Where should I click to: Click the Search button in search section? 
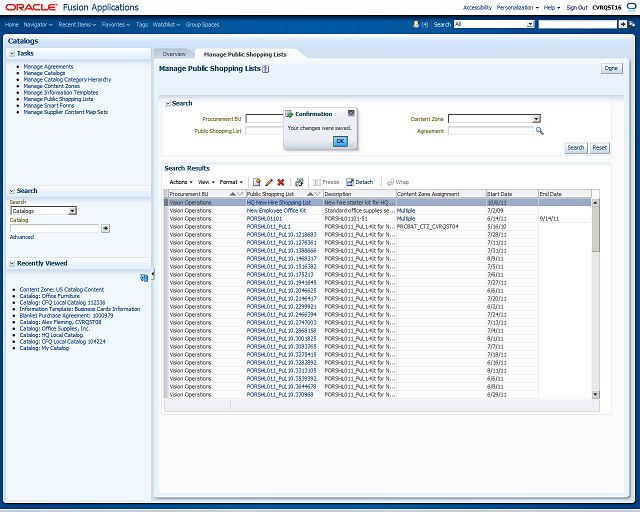point(576,147)
